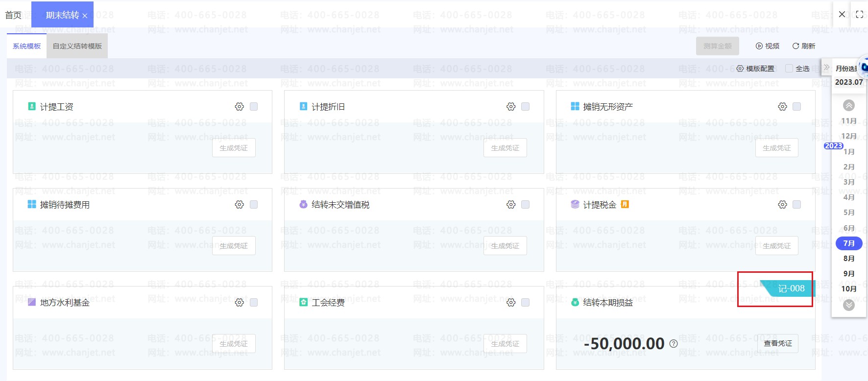Open settings gear on 摊销无形资产 card
868x381 pixels.
(782, 106)
